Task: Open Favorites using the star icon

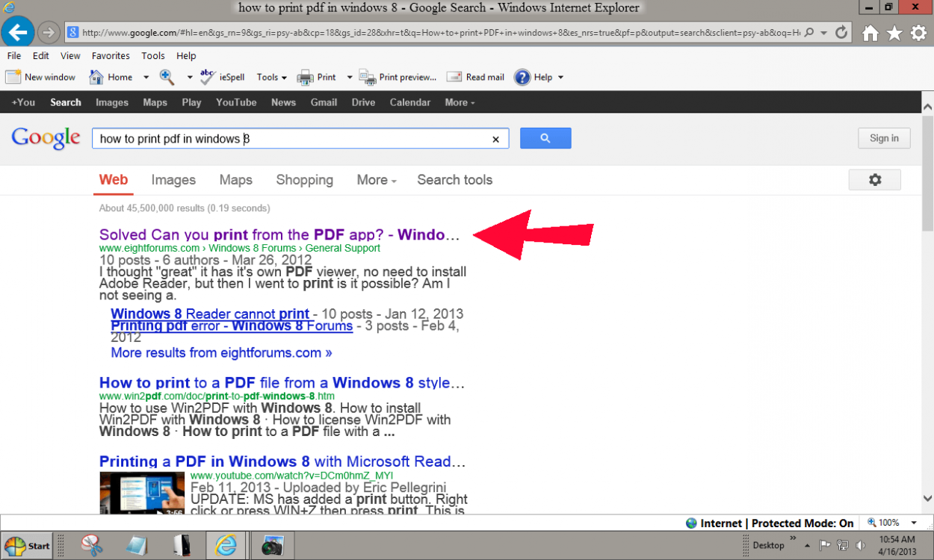Action: click(x=894, y=33)
